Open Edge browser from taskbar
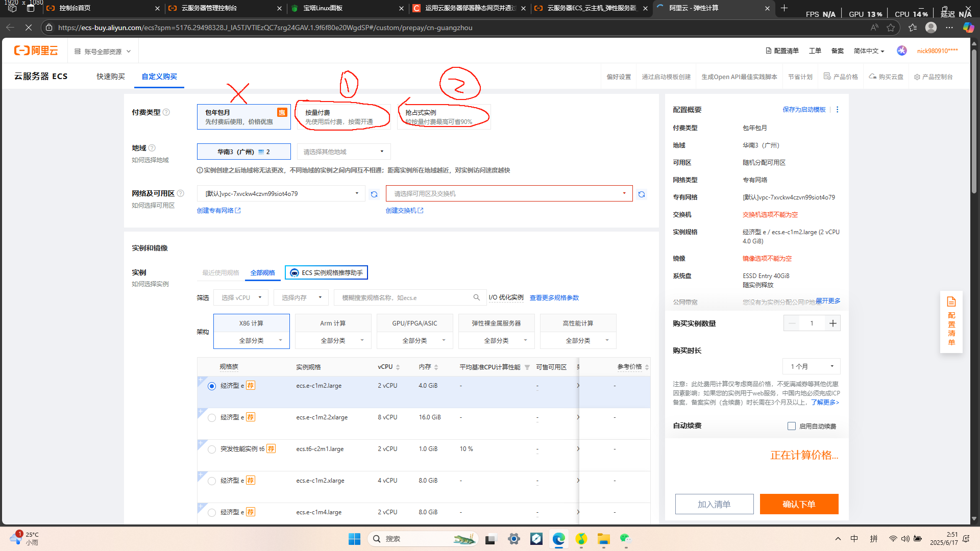This screenshot has height=551, width=980. (559, 539)
